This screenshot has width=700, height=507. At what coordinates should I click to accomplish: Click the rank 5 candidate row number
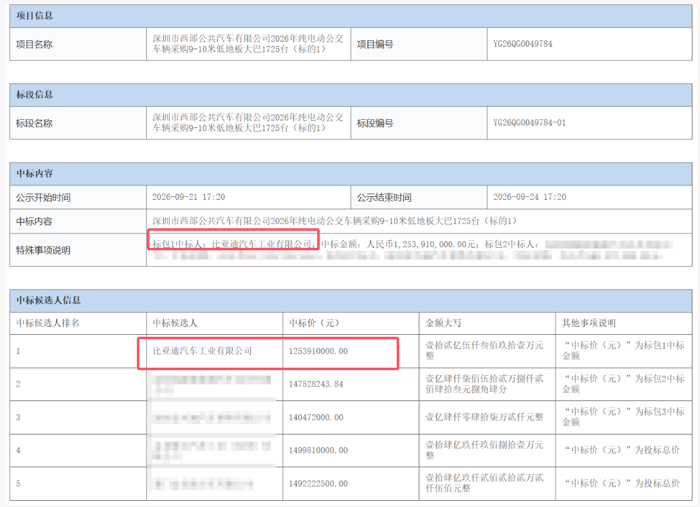point(18,483)
